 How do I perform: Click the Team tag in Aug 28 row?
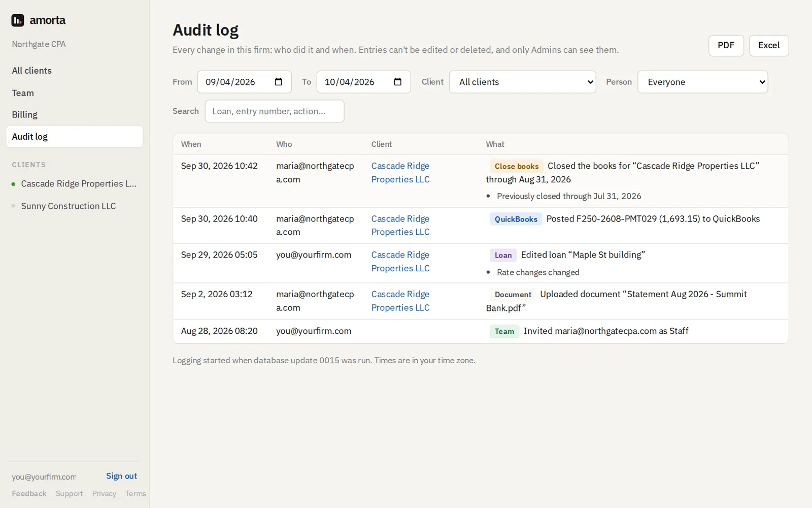(x=504, y=331)
